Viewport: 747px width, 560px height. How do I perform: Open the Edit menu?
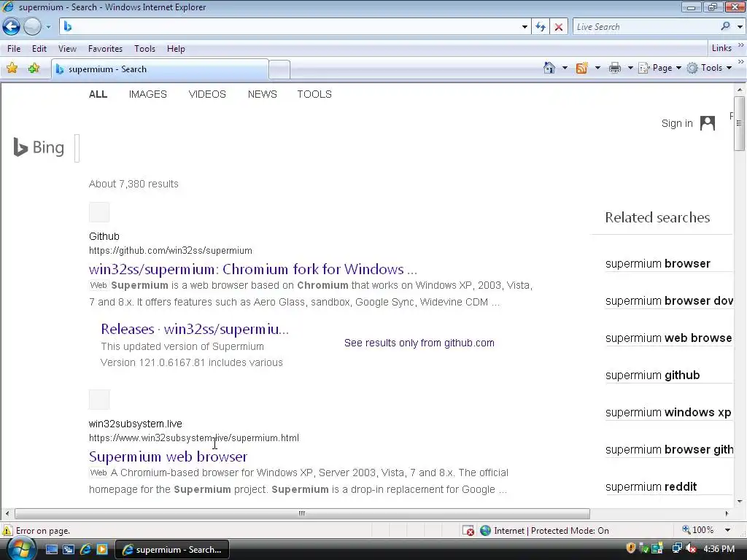point(39,49)
